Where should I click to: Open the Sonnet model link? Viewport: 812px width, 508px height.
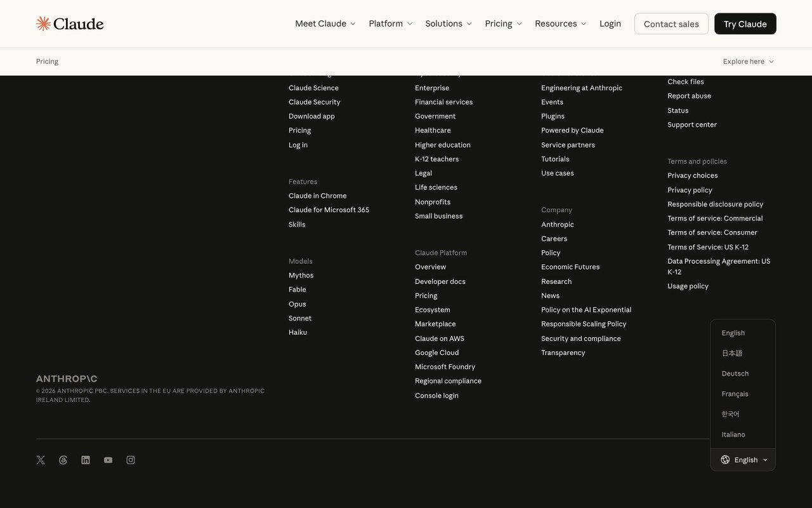[x=300, y=318]
